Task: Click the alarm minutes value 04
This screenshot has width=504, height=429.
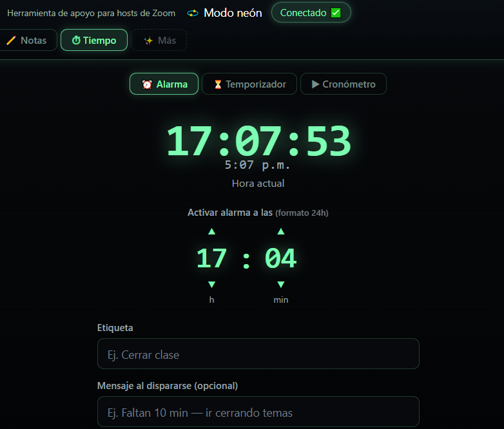Action: click(280, 258)
